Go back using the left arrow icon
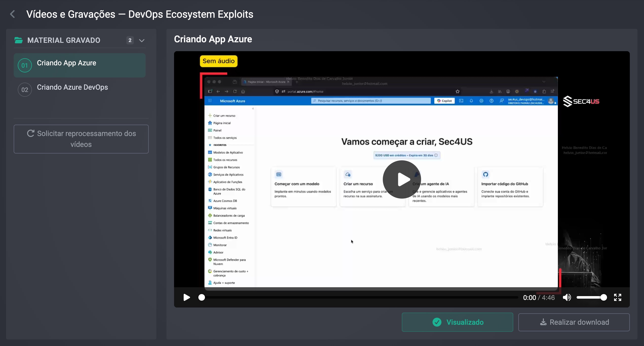Screen dimensions: 644x346 coord(12,14)
